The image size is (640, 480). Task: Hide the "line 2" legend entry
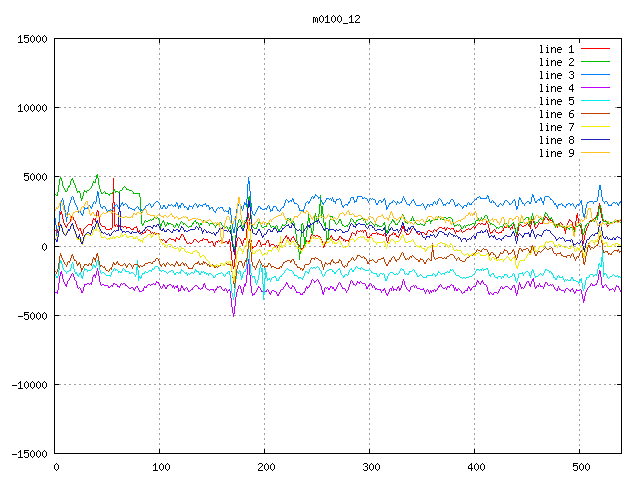click(x=556, y=62)
